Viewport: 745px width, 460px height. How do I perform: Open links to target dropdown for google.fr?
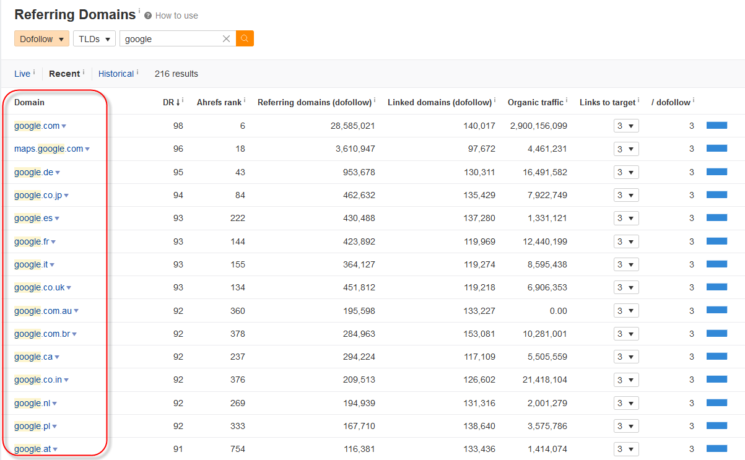click(x=626, y=241)
